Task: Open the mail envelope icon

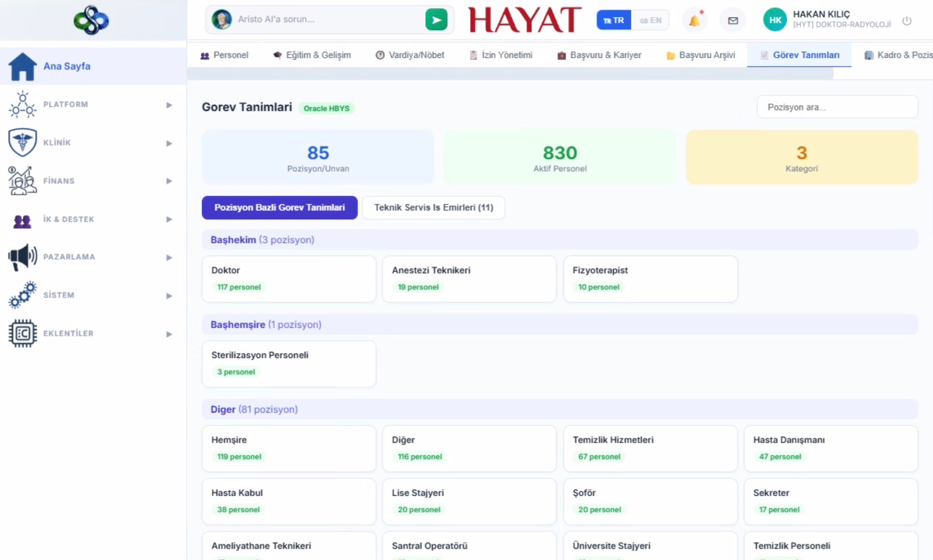Action: tap(733, 20)
